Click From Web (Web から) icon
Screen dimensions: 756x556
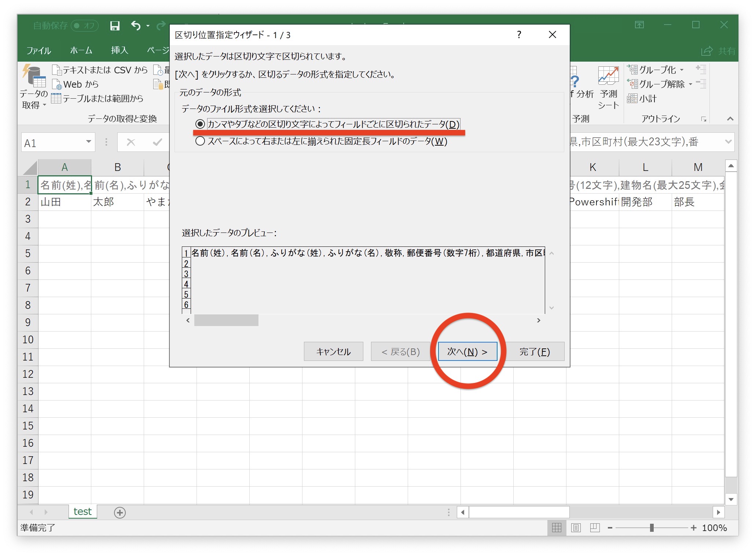56,84
